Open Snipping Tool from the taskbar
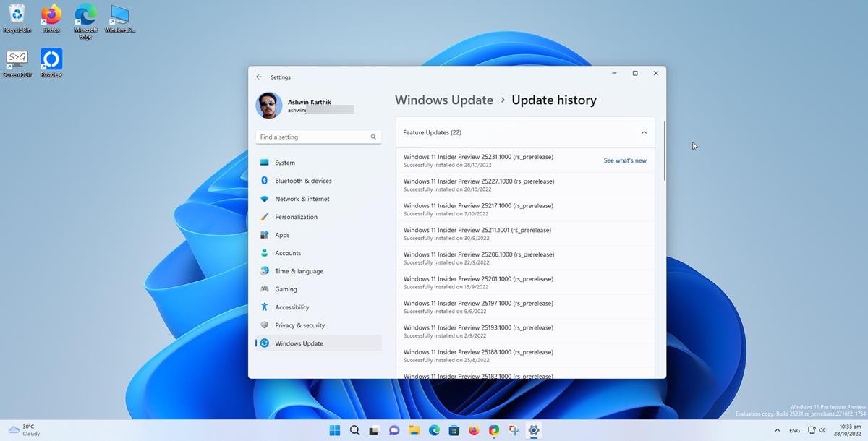Screen dimensions: 868x441 (x=514, y=430)
